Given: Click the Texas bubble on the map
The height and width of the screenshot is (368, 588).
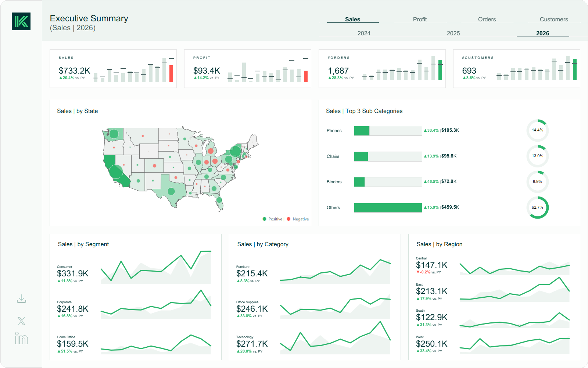Looking at the screenshot, I should point(171,191).
